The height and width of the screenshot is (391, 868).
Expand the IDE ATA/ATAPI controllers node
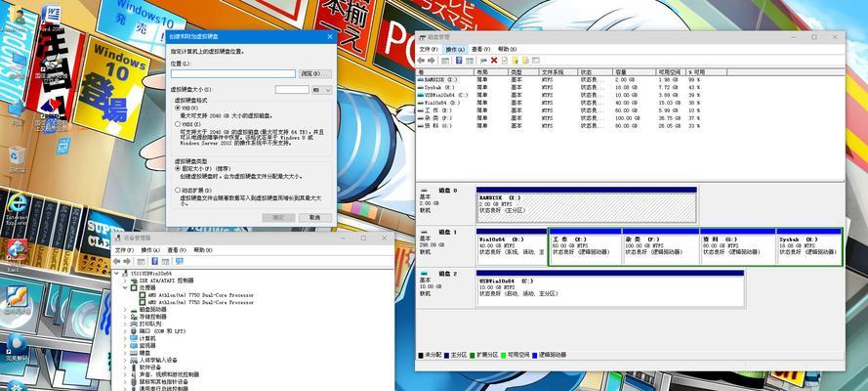click(x=125, y=281)
